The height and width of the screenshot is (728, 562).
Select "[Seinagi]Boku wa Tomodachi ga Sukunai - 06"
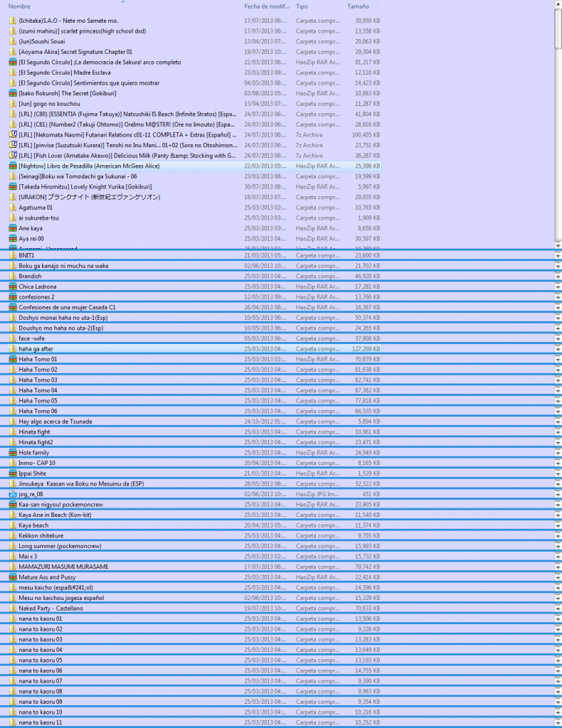tap(78, 176)
